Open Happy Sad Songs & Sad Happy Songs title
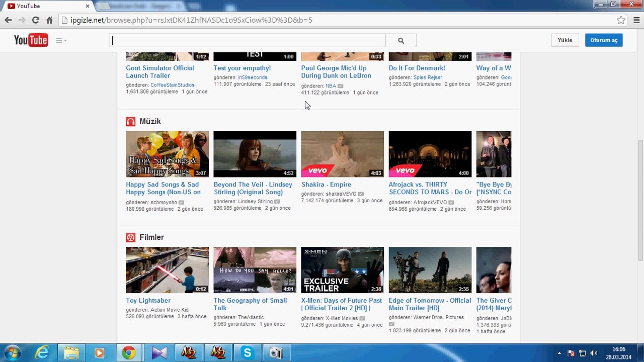The height and width of the screenshot is (362, 644). pyautogui.click(x=163, y=189)
